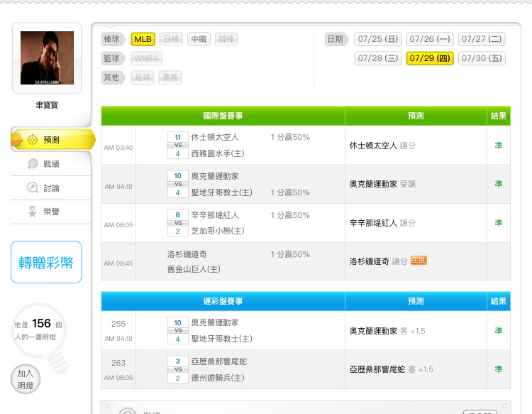Click prediction 休士頓太空人 讓分

382,146
